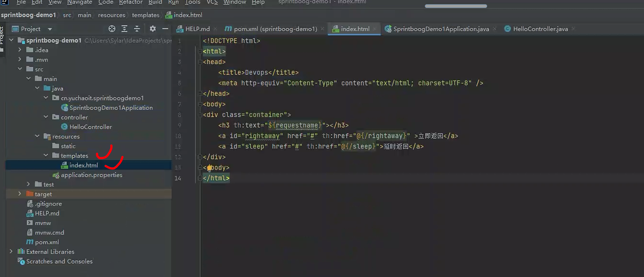This screenshot has height=277, width=644.
Task: Hide the Project tool window with minus icon
Action: [x=165, y=29]
